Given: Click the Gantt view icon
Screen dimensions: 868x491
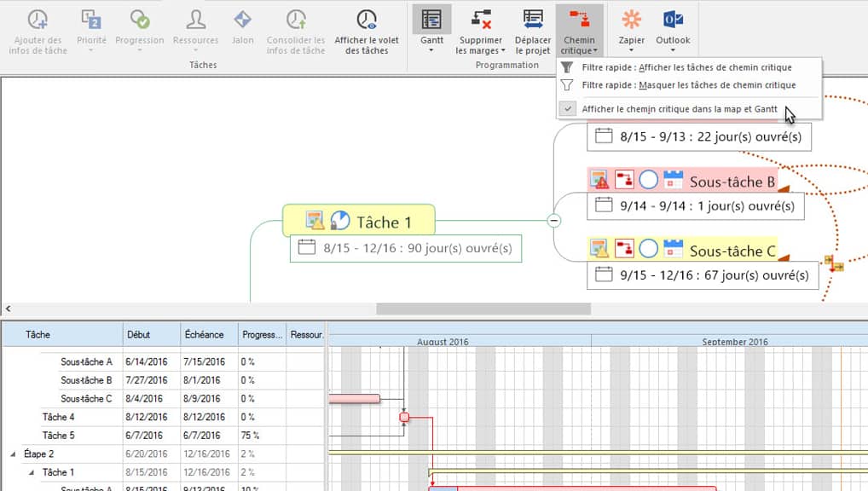Looking at the screenshot, I should (x=431, y=20).
